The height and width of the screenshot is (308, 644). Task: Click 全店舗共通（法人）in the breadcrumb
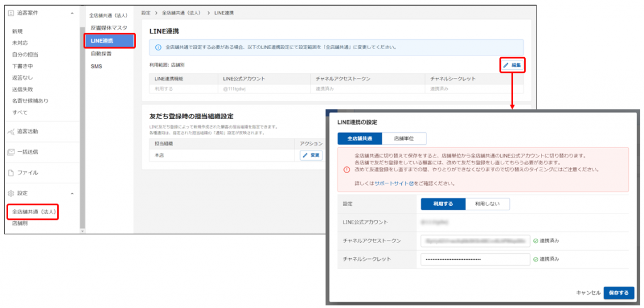click(x=181, y=13)
